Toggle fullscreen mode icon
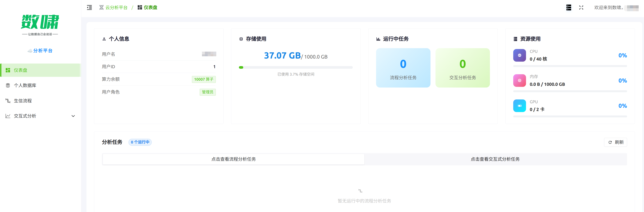Image resolution: width=644 pixels, height=212 pixels. (581, 7)
